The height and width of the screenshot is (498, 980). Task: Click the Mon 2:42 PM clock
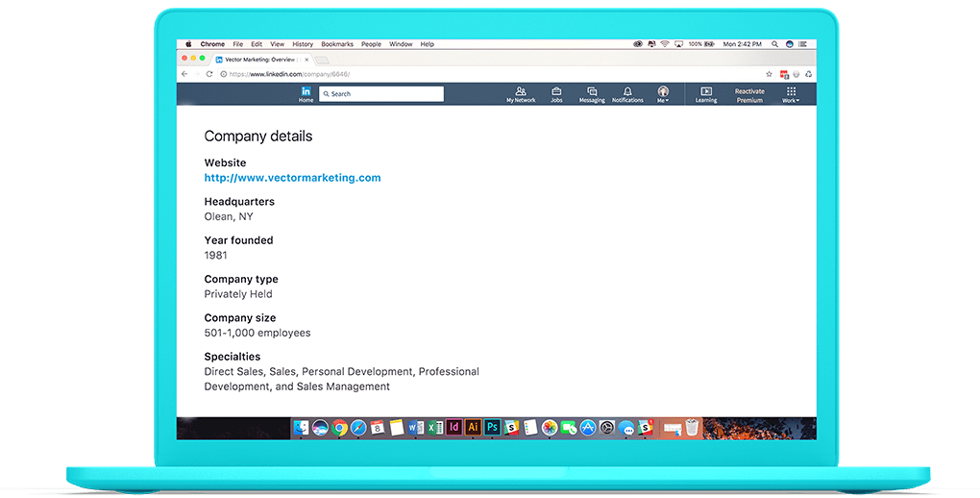coord(743,44)
